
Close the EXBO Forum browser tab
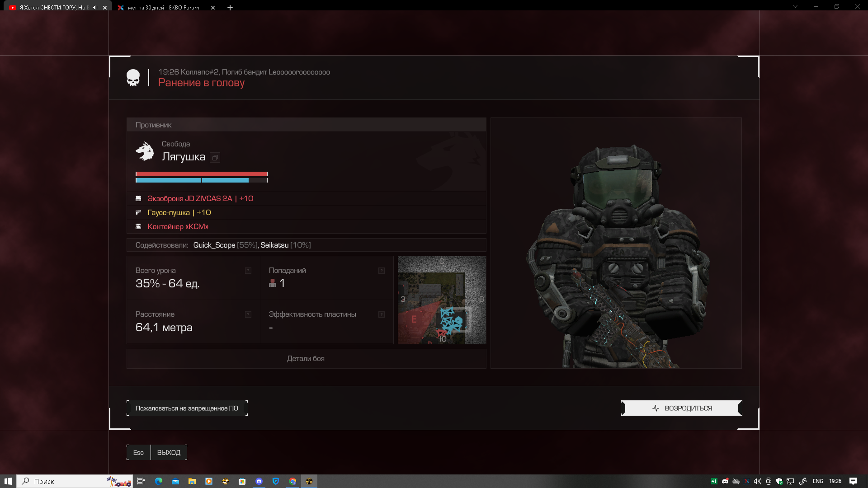click(213, 7)
